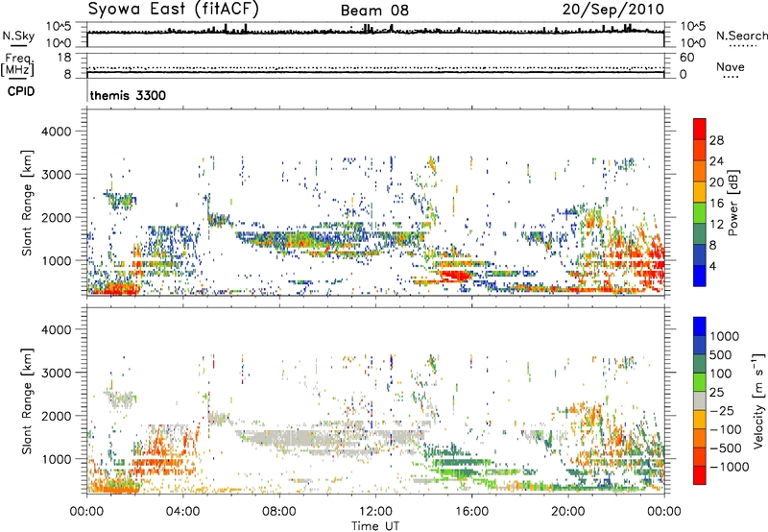Screen dimensions: 768x532
Task: Click the 'Slant Range [km]' label of velocity panel
Action: pos(27,401)
